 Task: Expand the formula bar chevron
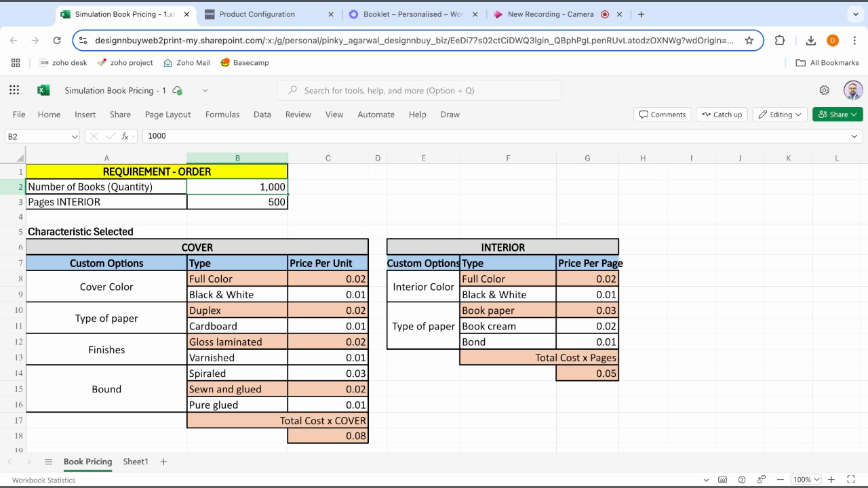pos(854,136)
